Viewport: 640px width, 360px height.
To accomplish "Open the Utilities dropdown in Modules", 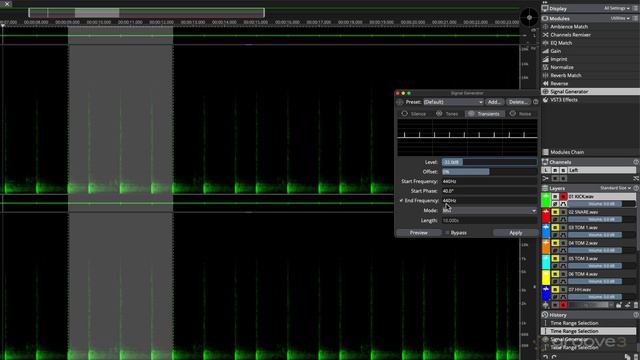I will pos(620,18).
